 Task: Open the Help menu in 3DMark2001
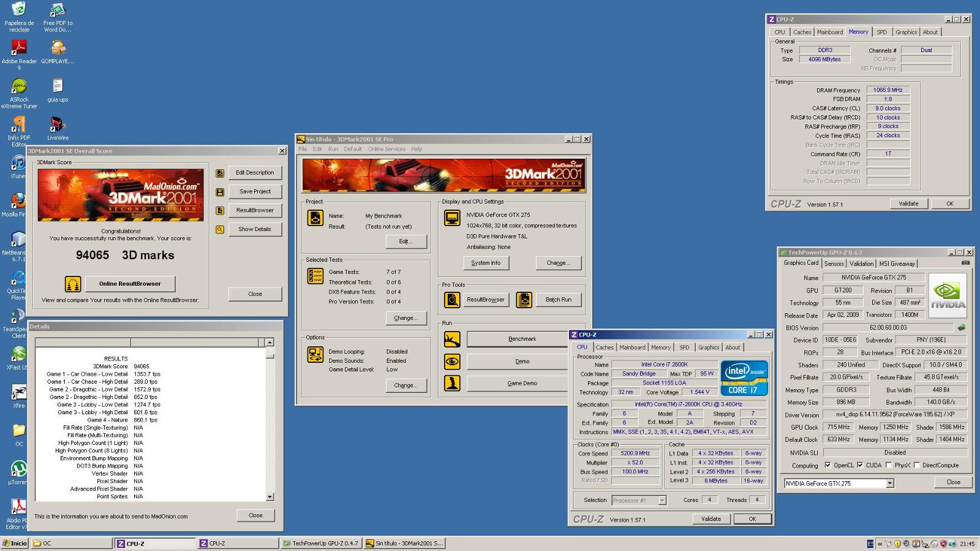(417, 149)
